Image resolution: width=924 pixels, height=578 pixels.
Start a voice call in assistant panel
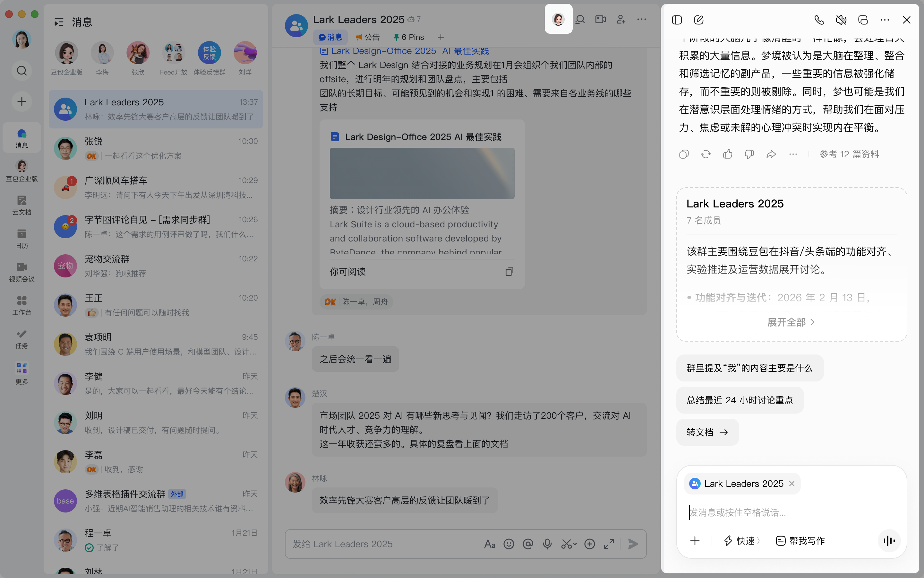[x=819, y=20]
